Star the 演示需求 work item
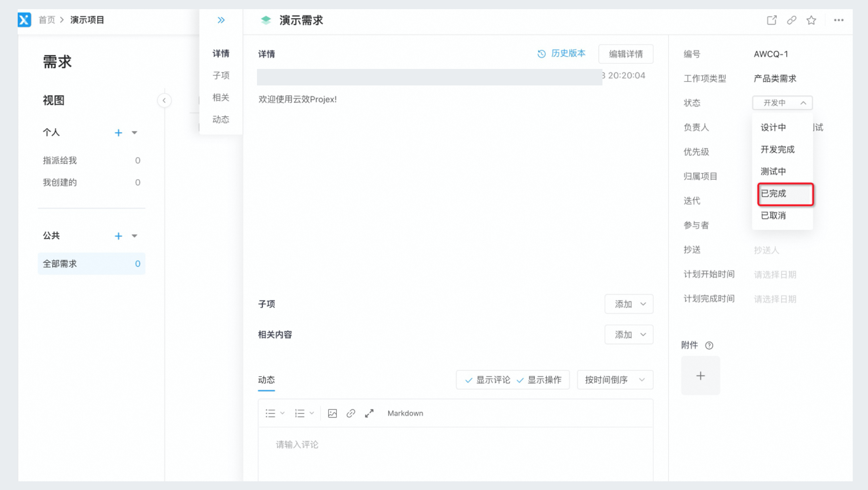 pos(811,20)
